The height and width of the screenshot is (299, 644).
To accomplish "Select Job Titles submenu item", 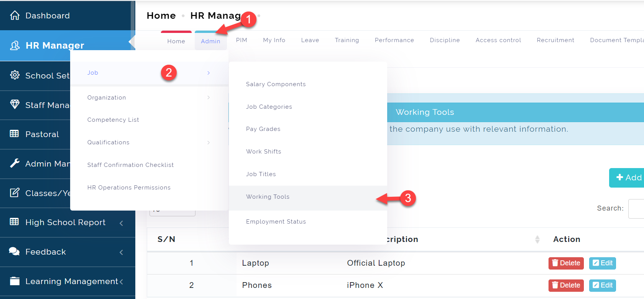I will pos(308,174).
